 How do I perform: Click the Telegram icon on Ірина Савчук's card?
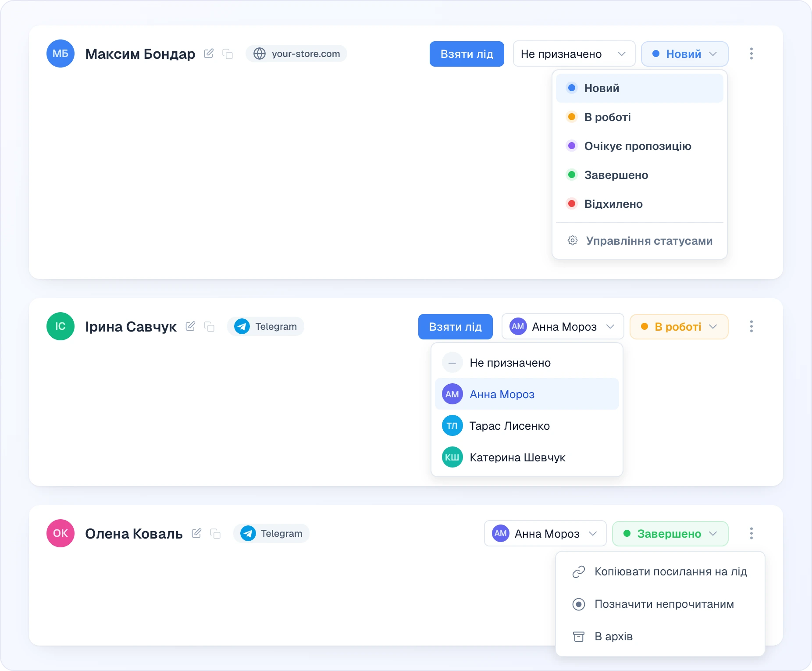coord(242,326)
